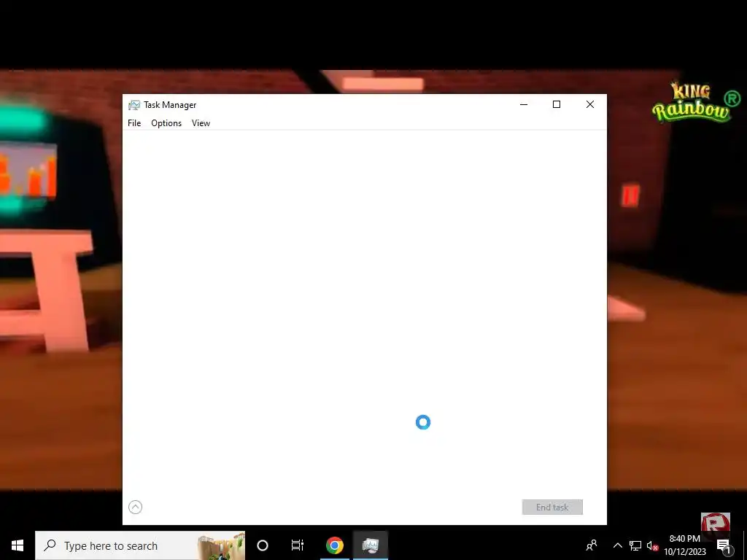Show hidden tray icons with the chevron
Viewport: 747px width, 560px height.
point(617,545)
